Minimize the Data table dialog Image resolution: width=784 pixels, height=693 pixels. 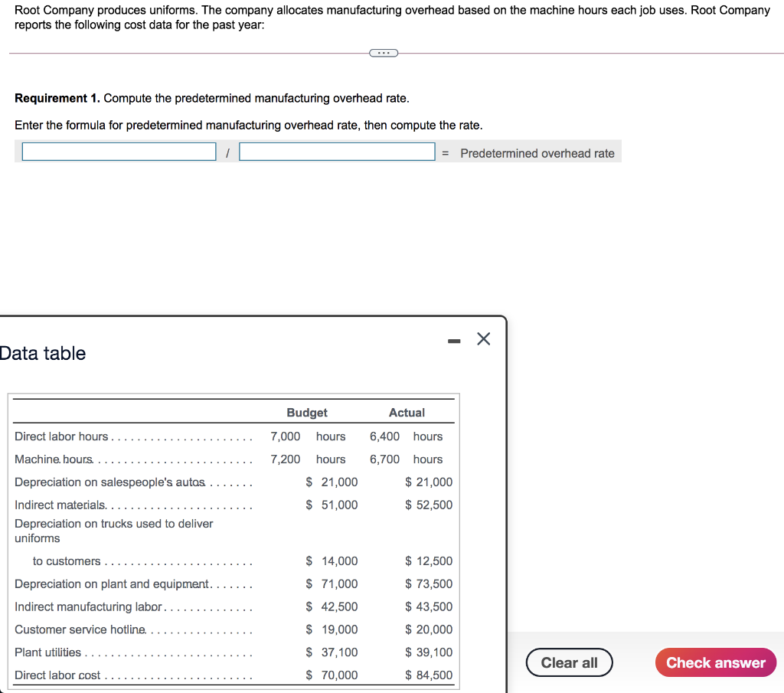(x=454, y=341)
